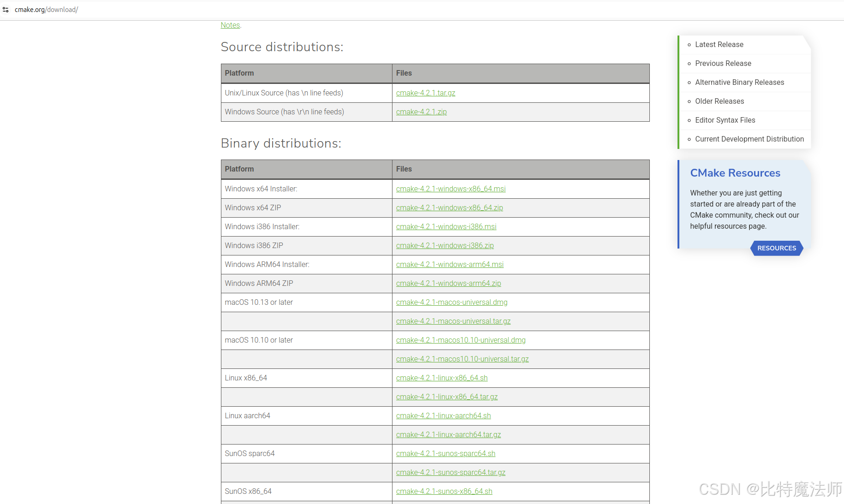Select 'Unix/Linux Source (has \n line feeds)' cell
844x504 pixels.
click(x=307, y=93)
